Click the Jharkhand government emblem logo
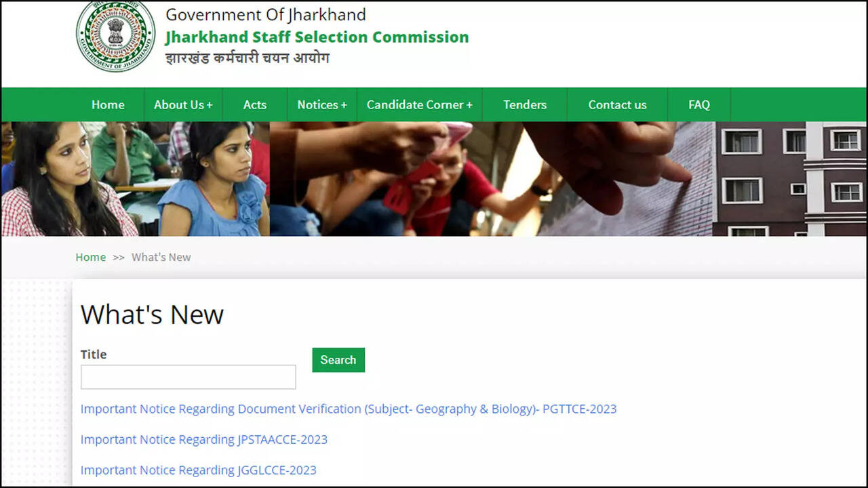Screen dimensions: 868x488 [116, 36]
